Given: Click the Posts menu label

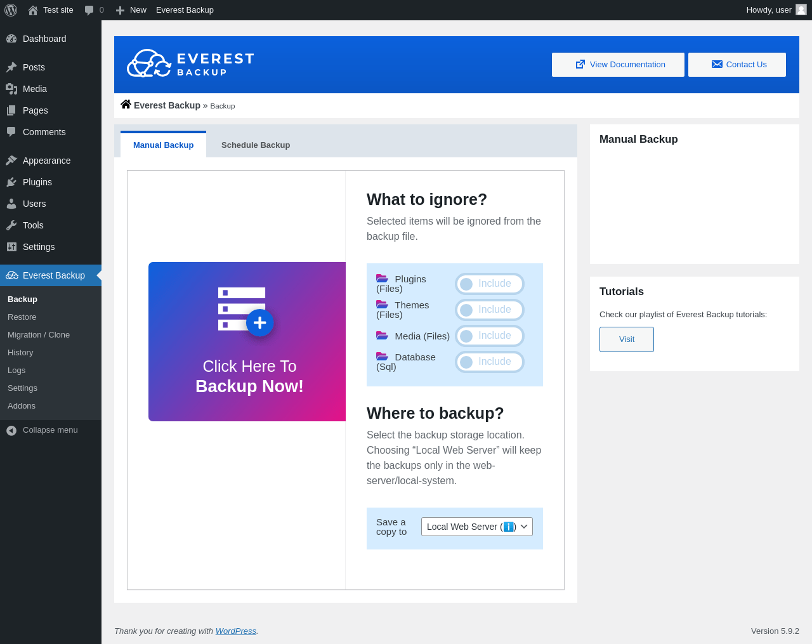Looking at the screenshot, I should 34,67.
